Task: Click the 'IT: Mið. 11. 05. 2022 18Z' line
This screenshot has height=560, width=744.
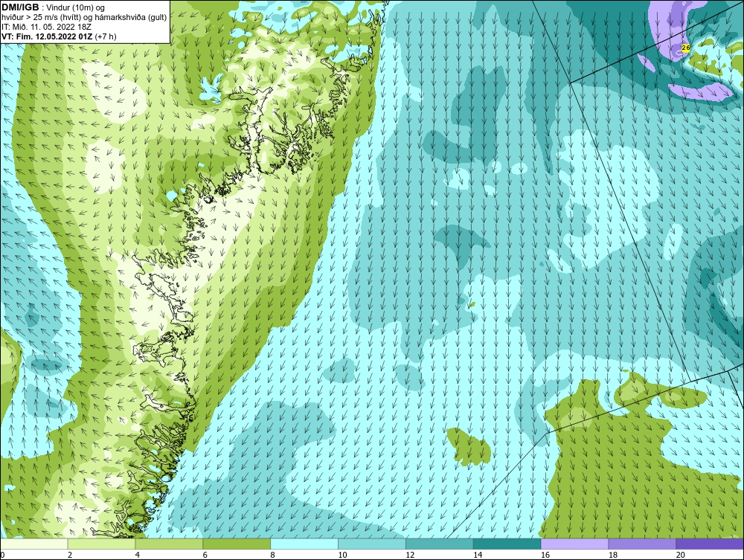Action: point(45,27)
